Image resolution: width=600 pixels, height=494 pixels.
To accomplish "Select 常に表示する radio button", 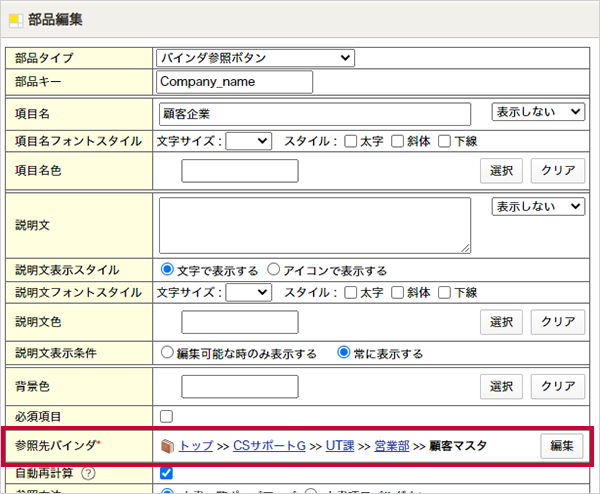I will (344, 352).
